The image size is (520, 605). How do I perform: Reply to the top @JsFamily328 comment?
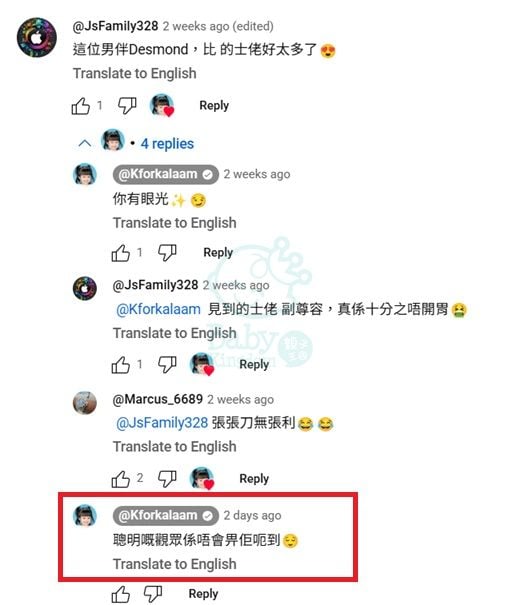[x=214, y=105]
